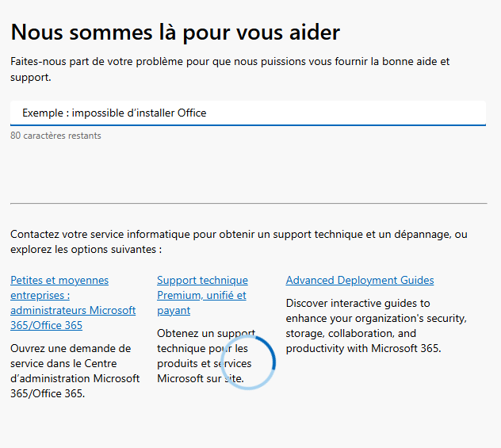Click the 80 caractères restants counter
Screen dimensions: 501x448
pyautogui.click(x=55, y=136)
